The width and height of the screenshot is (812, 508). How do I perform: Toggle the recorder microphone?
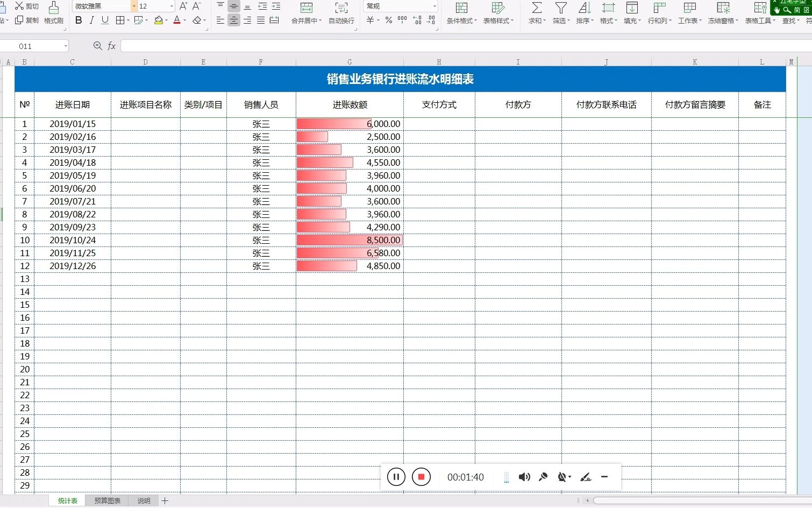[x=543, y=477]
